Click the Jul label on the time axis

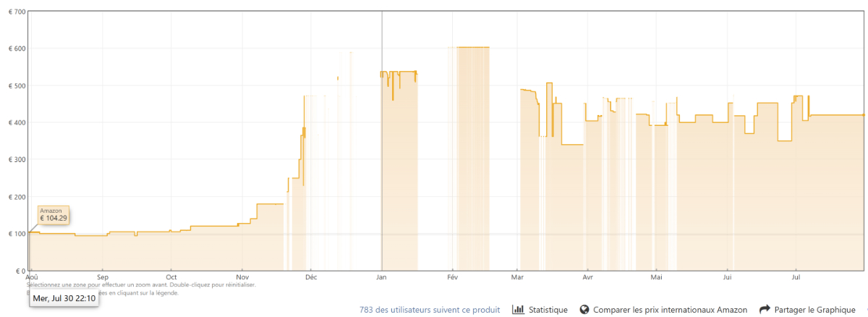point(796,277)
